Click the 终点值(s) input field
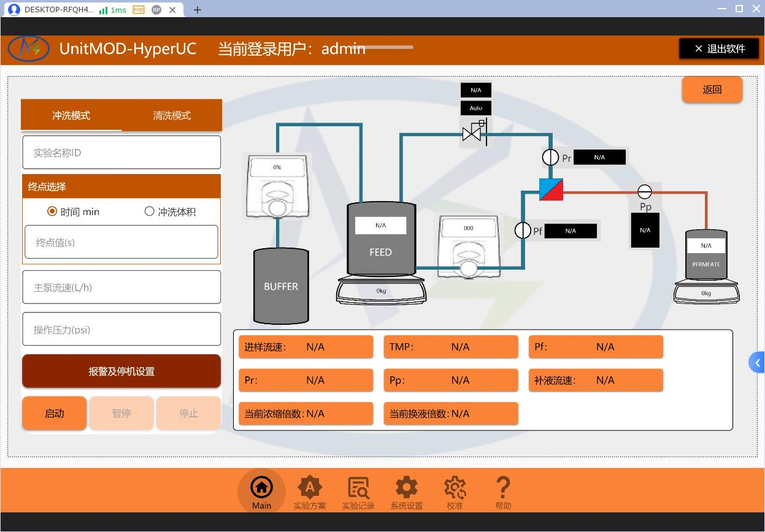This screenshot has width=765, height=532. [x=121, y=242]
